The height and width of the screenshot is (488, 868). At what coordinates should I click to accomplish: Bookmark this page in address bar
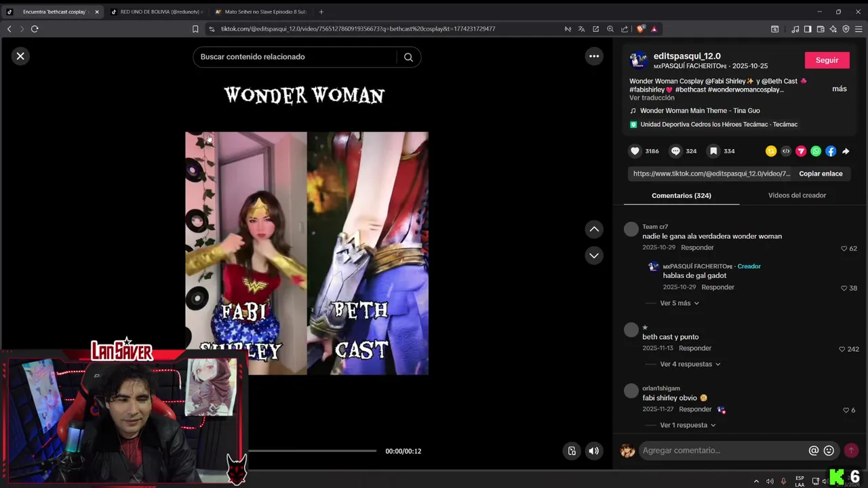[195, 28]
